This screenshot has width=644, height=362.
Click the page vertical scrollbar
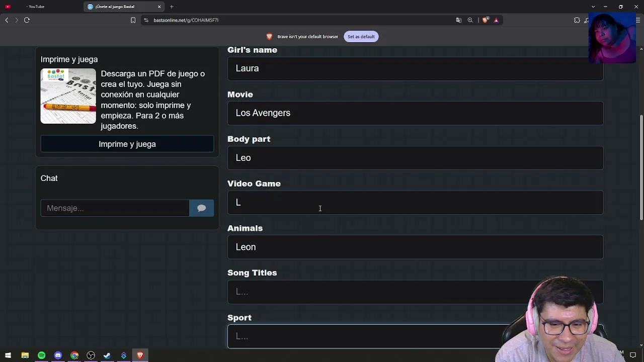coord(641,168)
